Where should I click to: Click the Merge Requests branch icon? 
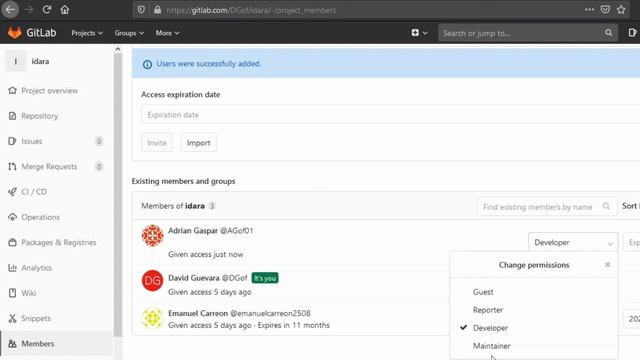tap(12, 167)
